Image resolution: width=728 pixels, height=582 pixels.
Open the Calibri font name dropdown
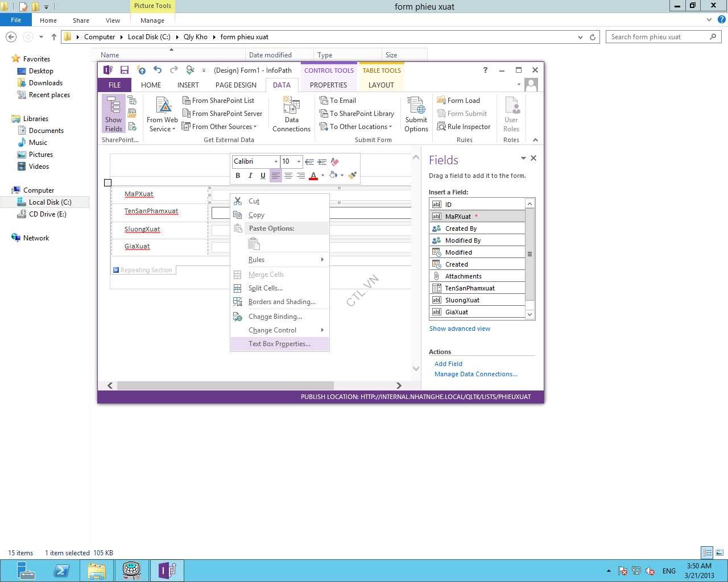pos(276,161)
